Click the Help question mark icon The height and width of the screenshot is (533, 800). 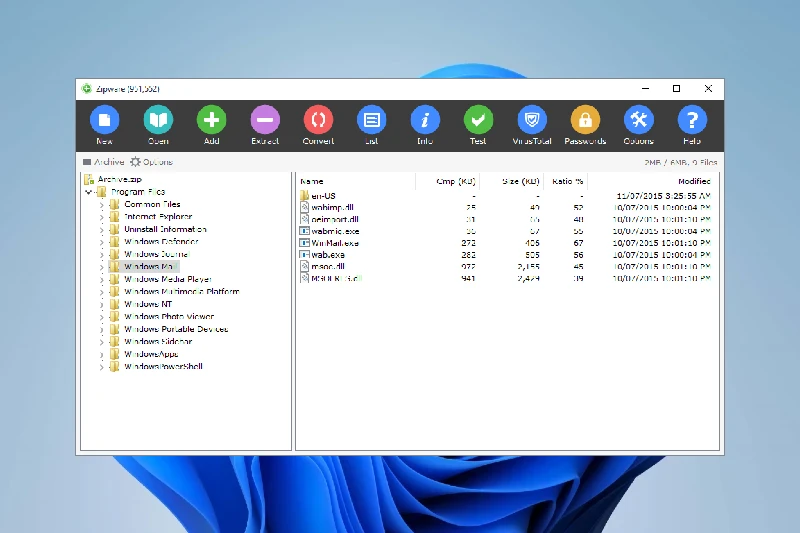click(692, 120)
